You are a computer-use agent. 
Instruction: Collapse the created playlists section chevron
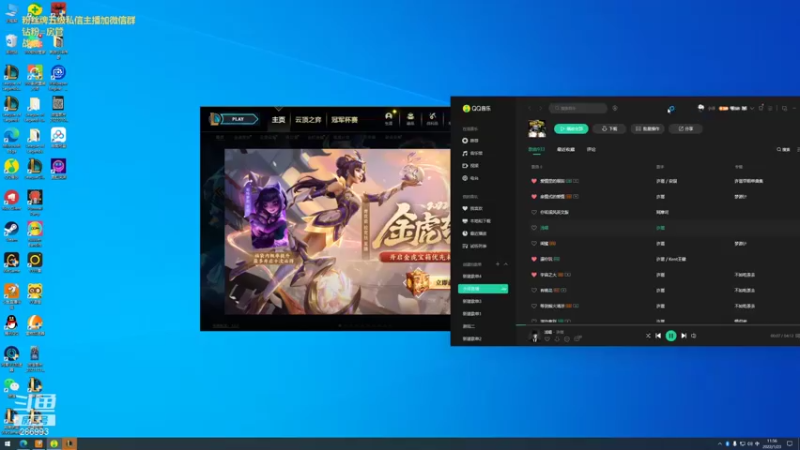point(506,264)
